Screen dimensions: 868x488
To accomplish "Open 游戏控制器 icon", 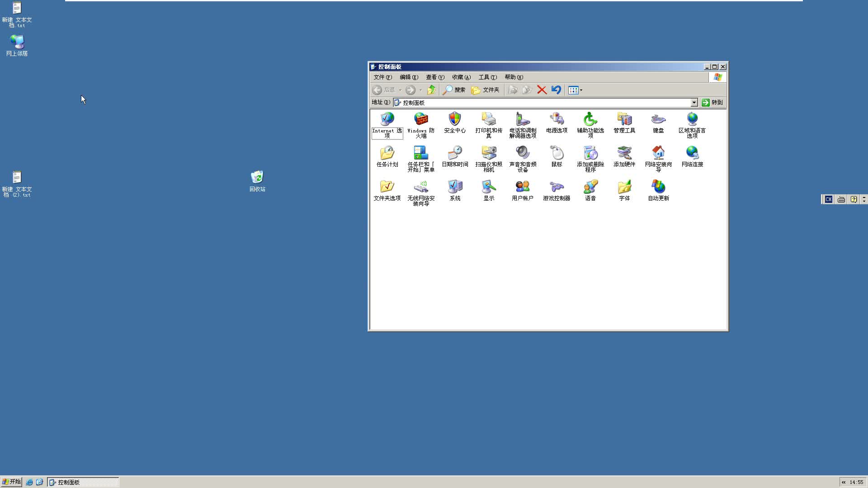I will (x=557, y=190).
